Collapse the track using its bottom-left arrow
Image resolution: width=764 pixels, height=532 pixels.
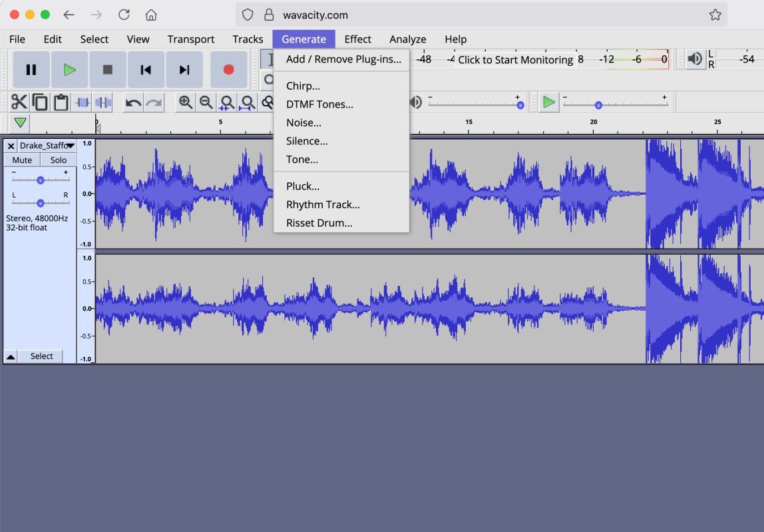[10, 356]
